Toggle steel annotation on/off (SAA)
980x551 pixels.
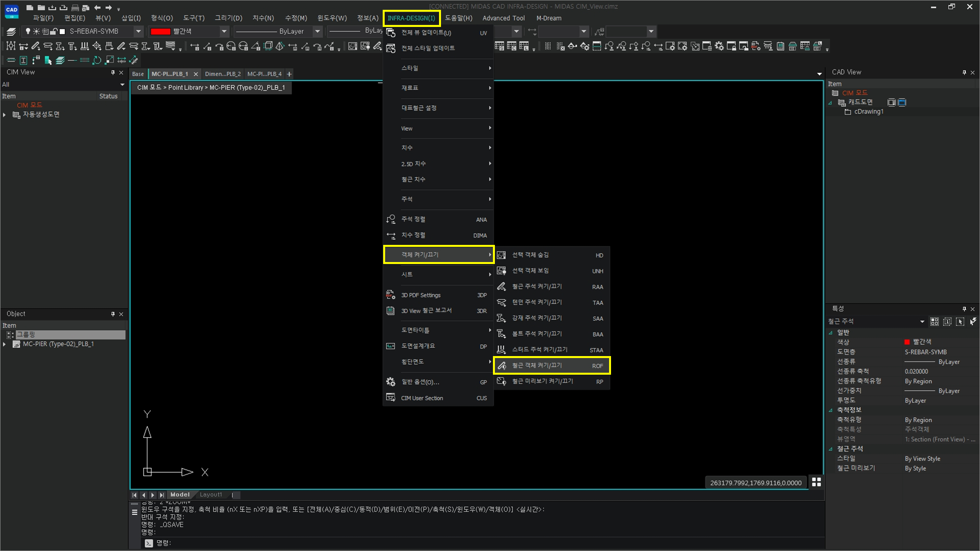click(x=552, y=318)
